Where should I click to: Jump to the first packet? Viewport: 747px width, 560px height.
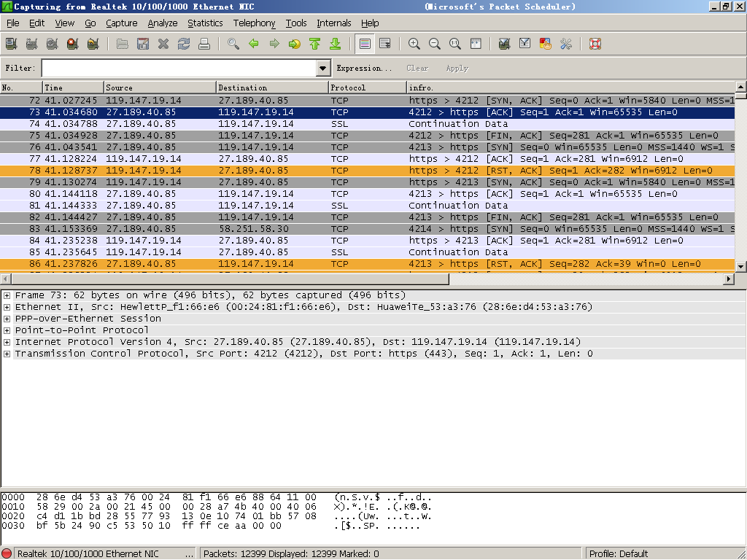[x=315, y=44]
